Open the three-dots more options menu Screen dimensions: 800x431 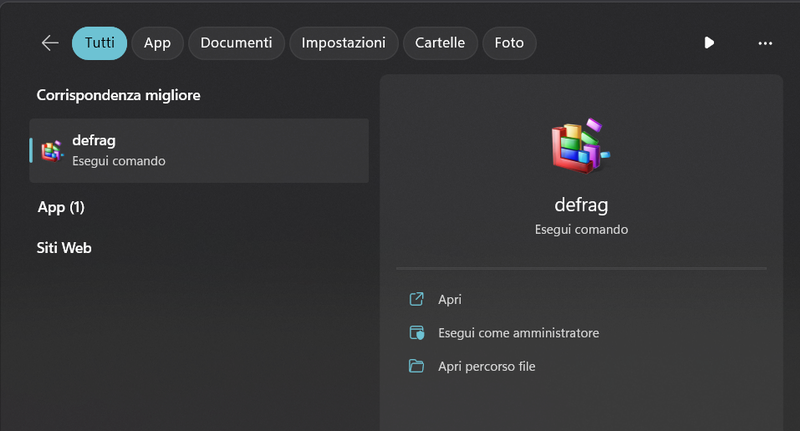(x=765, y=43)
